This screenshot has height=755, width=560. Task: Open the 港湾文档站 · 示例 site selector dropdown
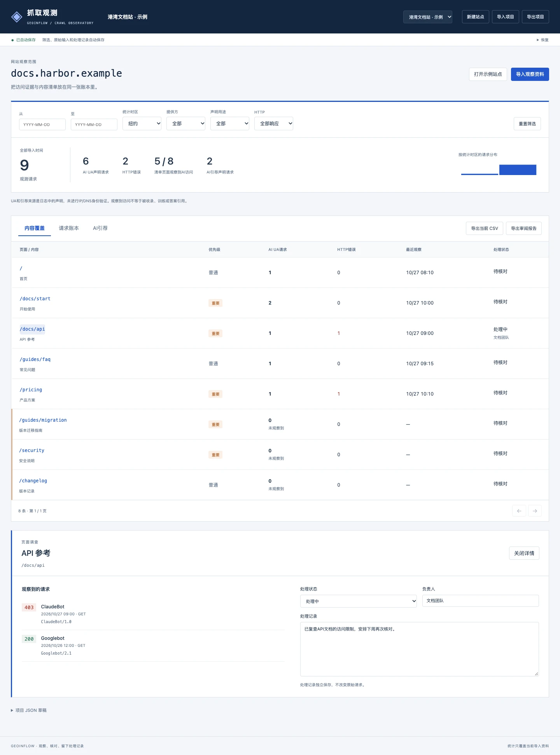pyautogui.click(x=428, y=17)
